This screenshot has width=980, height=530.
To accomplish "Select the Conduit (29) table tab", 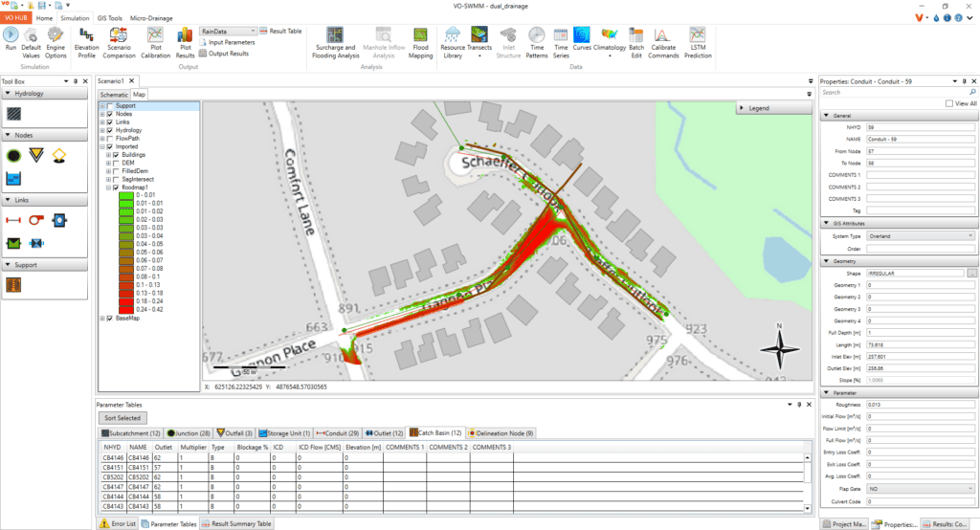I will click(338, 433).
